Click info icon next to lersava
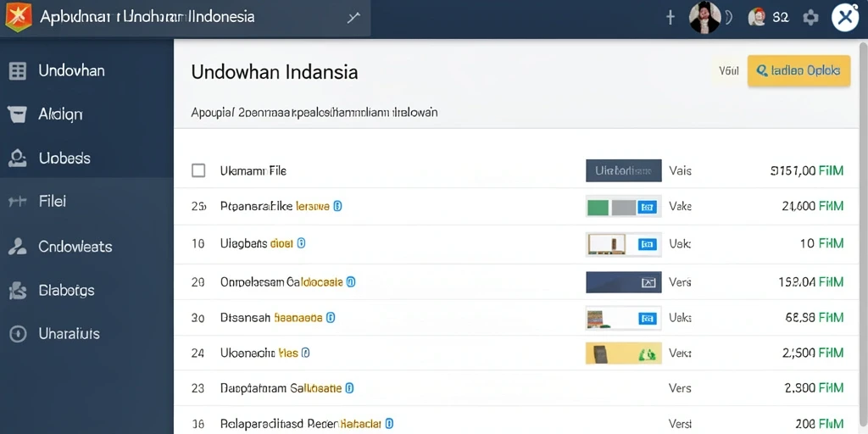The width and height of the screenshot is (868, 434). point(338,207)
